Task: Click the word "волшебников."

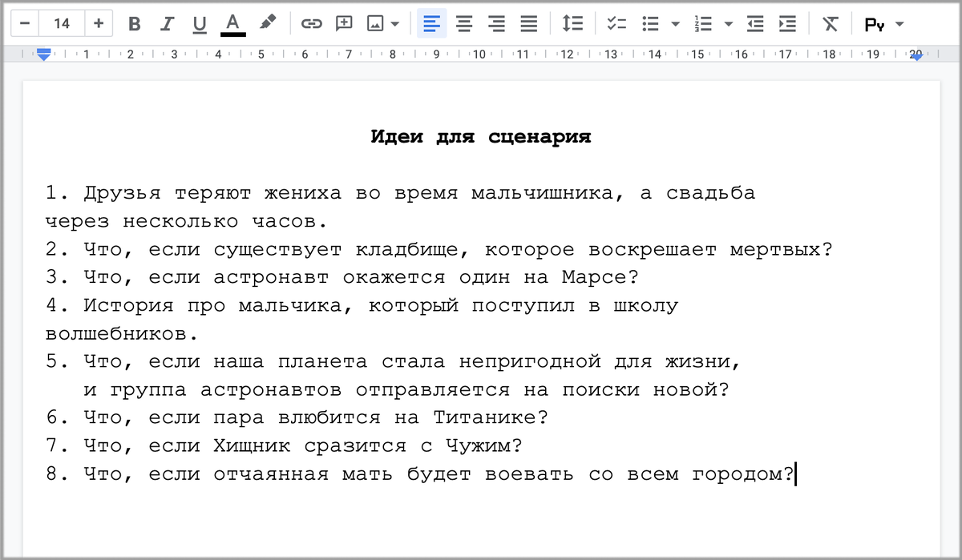Action: (121, 334)
